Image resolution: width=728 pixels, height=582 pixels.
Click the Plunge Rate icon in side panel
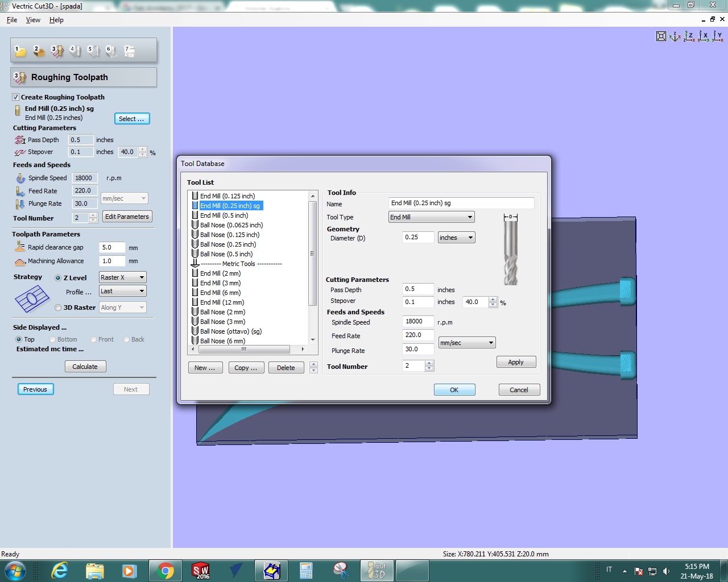pyautogui.click(x=20, y=203)
